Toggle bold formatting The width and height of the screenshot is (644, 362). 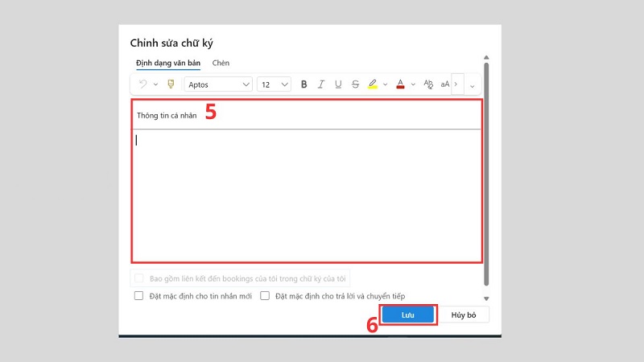tap(304, 84)
